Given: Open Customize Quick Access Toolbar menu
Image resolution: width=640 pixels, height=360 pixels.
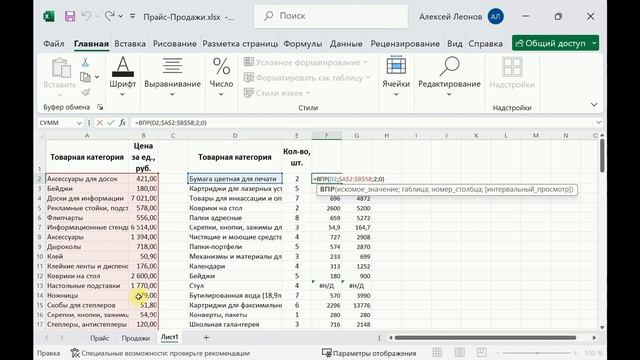Looking at the screenshot, I should pos(133,16).
